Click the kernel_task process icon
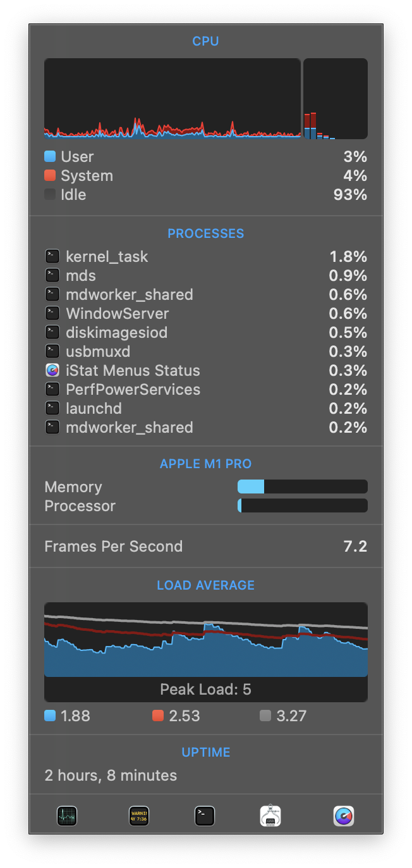 52,257
